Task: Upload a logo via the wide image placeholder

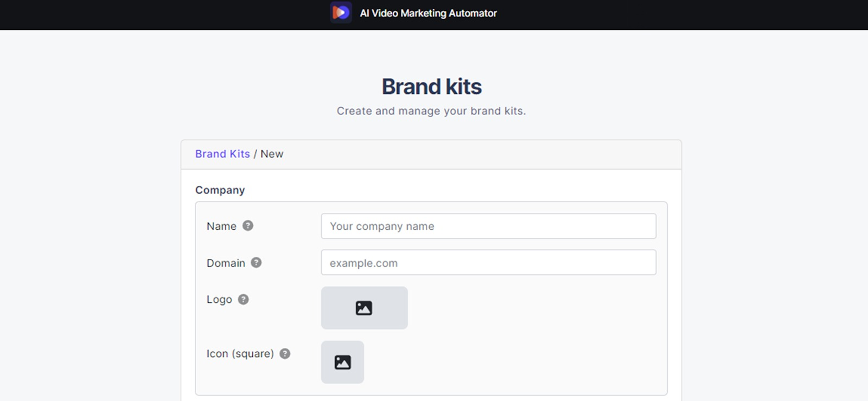Action: click(364, 308)
